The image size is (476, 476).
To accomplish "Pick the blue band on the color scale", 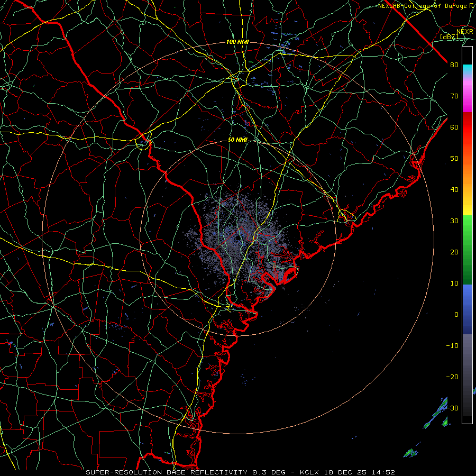I will point(467,309).
